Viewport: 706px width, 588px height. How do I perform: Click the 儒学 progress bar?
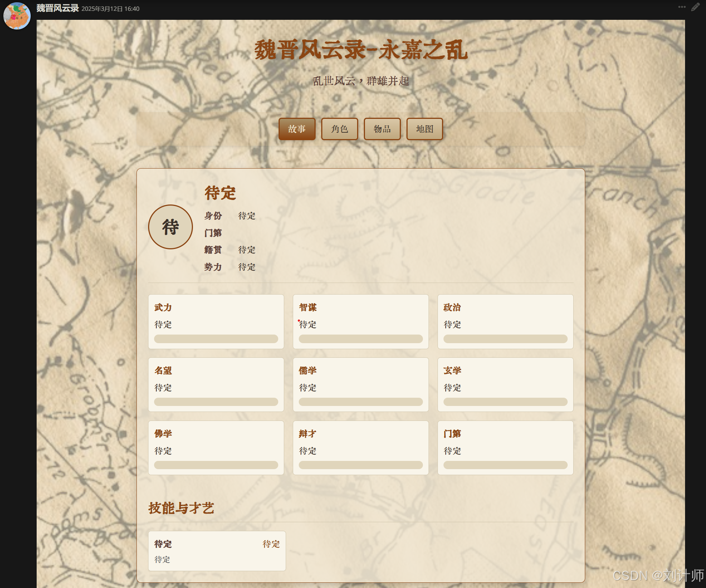pos(361,402)
